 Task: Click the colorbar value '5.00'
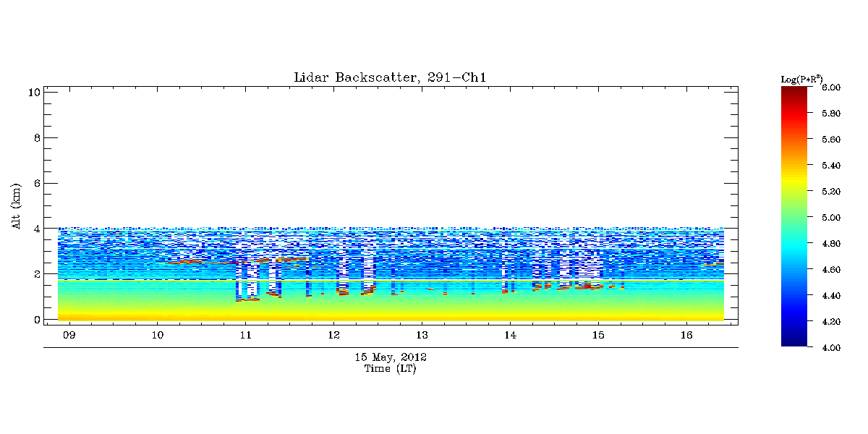(831, 218)
